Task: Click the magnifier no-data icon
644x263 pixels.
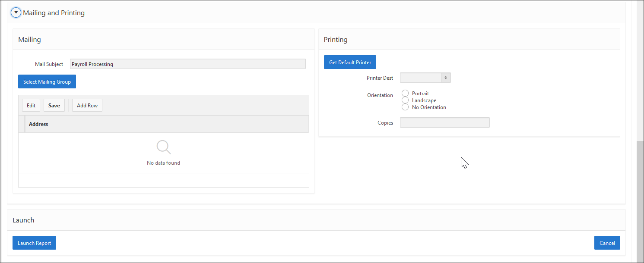Action: pyautogui.click(x=163, y=147)
